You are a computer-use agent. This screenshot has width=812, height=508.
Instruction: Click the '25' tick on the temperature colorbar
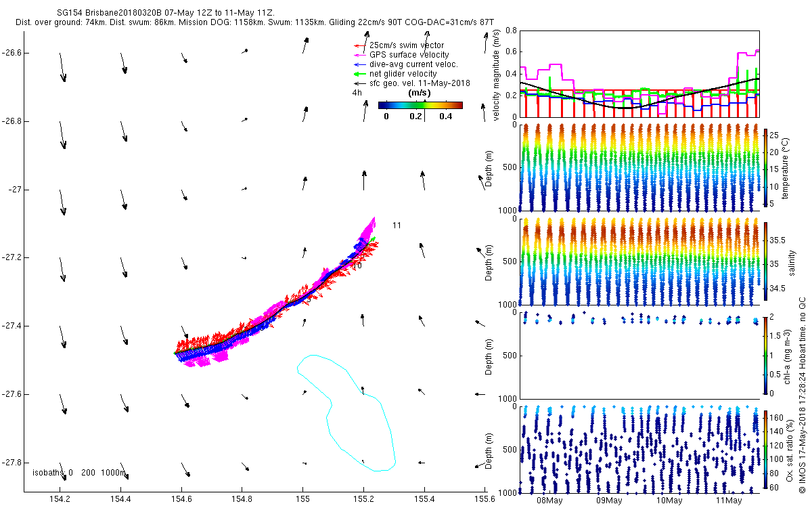tap(775, 135)
